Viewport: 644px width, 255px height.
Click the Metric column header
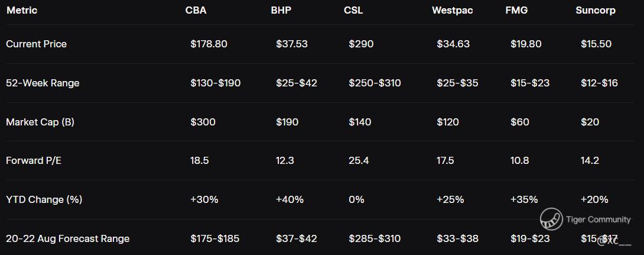[22, 10]
